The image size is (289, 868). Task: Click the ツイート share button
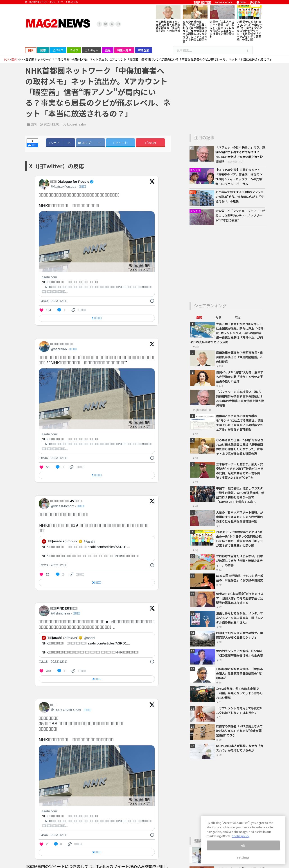pyautogui.click(x=120, y=143)
